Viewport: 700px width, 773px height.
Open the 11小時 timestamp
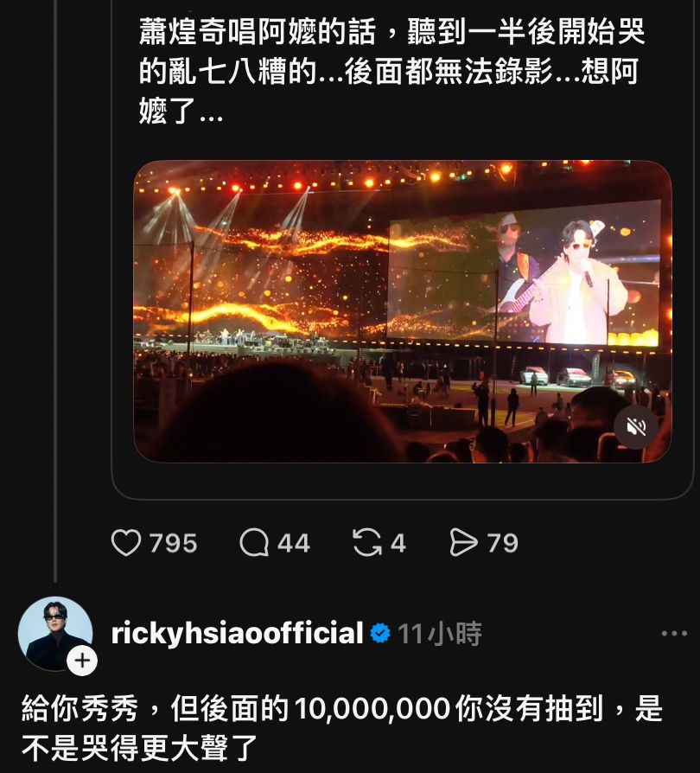(x=439, y=634)
